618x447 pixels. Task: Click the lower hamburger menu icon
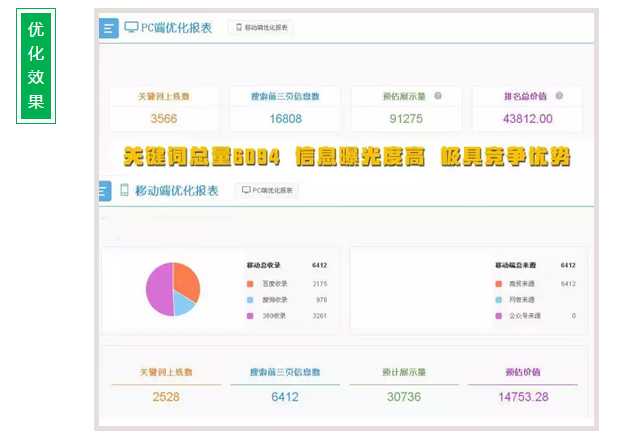[x=106, y=190]
